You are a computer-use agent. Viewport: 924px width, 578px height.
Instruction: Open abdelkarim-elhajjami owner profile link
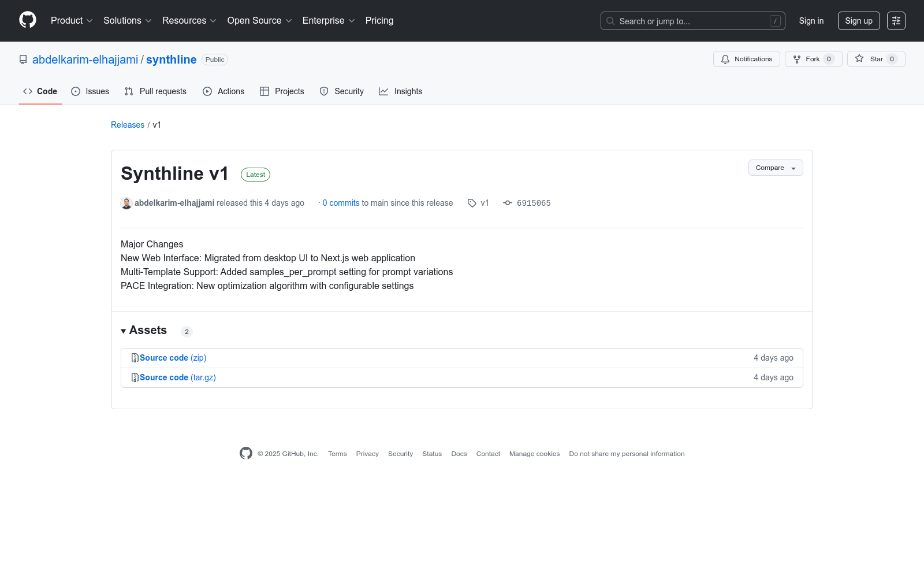pyautogui.click(x=85, y=60)
